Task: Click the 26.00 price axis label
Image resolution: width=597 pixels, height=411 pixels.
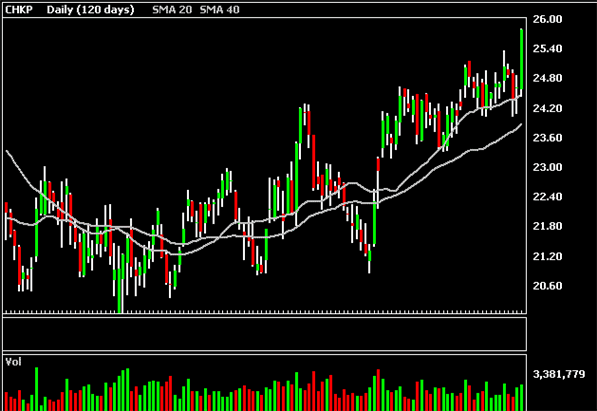Action: [x=547, y=19]
